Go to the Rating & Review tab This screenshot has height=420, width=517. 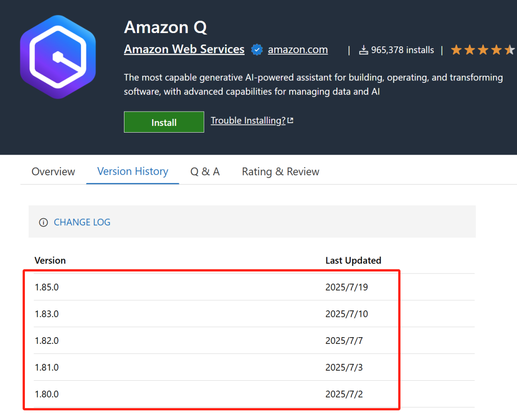(281, 171)
